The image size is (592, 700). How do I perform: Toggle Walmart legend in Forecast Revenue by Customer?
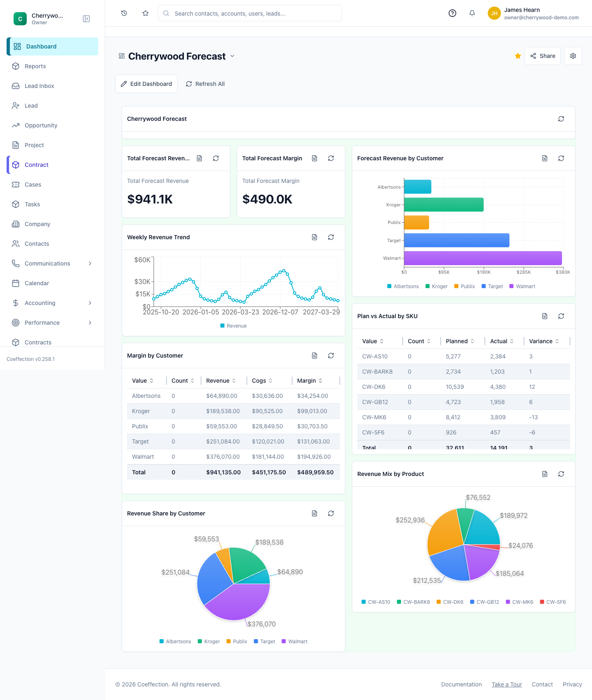click(522, 286)
